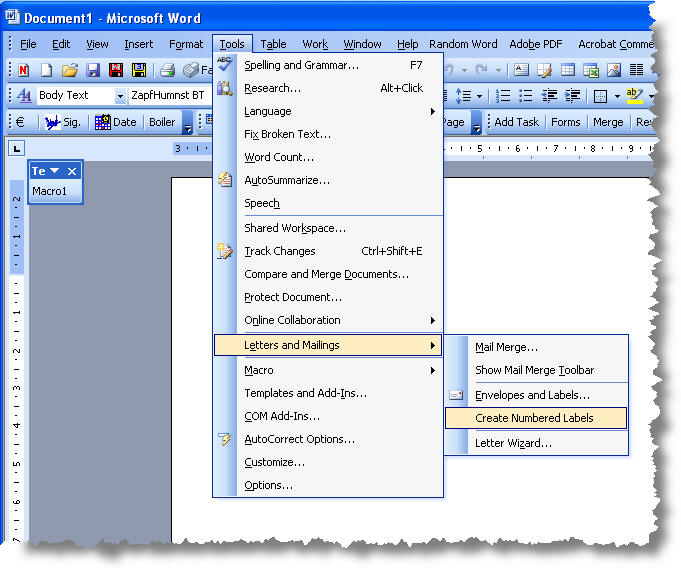The height and width of the screenshot is (568, 681).
Task: Insert a picture from the toolbar
Action: [614, 70]
